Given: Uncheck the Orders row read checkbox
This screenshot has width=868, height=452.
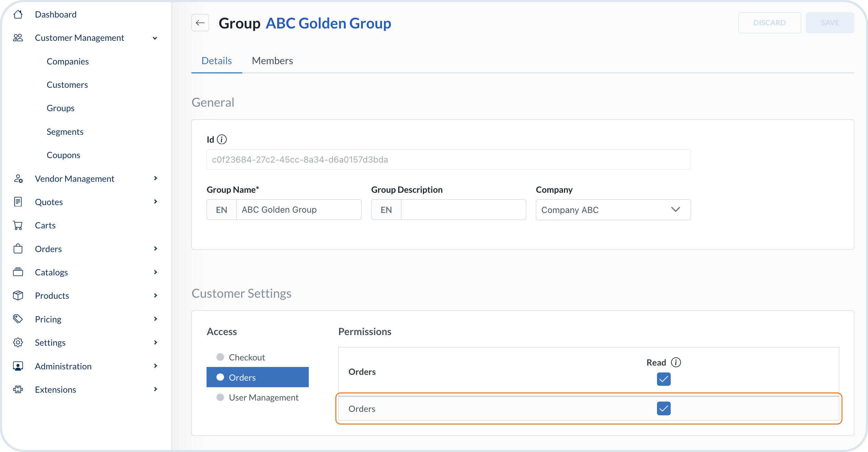Looking at the screenshot, I should point(664,408).
